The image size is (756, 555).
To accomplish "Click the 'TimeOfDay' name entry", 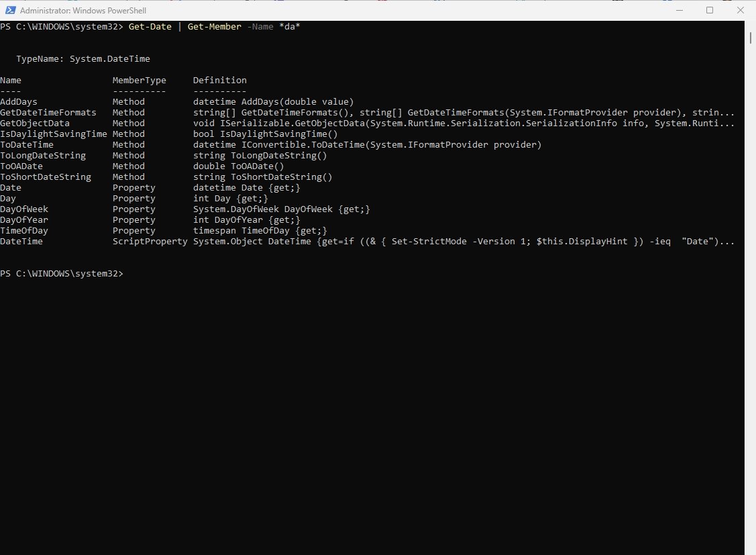I will tap(24, 230).
